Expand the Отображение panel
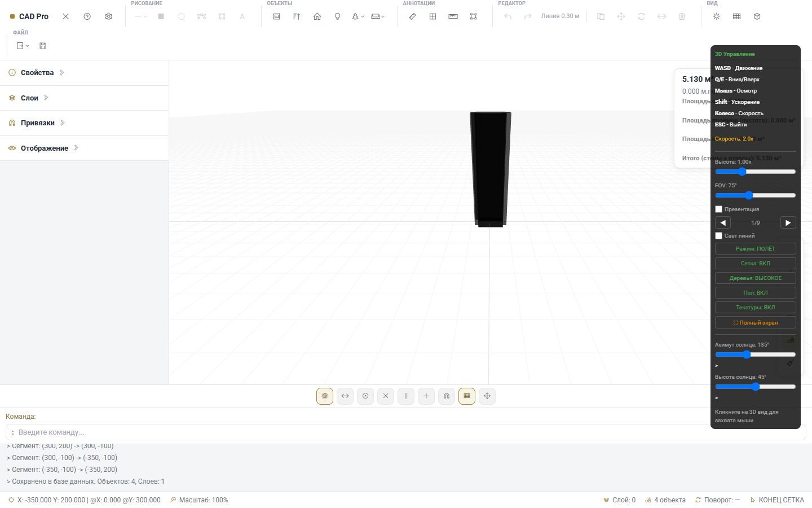This screenshot has height=508, width=812. coord(84,148)
